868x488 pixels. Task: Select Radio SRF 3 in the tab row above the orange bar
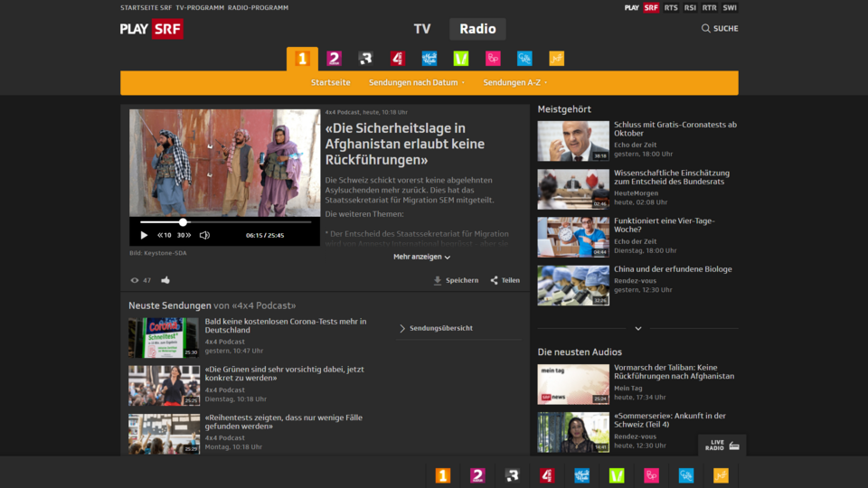365,59
